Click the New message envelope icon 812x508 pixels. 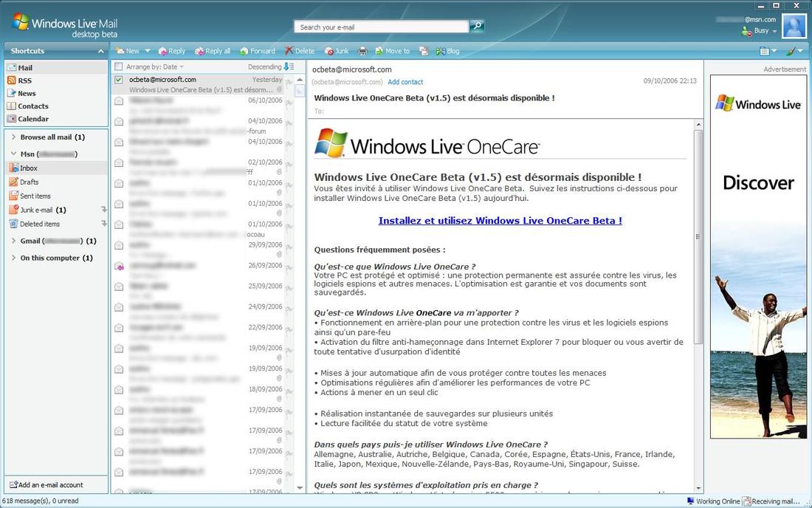tap(120, 51)
